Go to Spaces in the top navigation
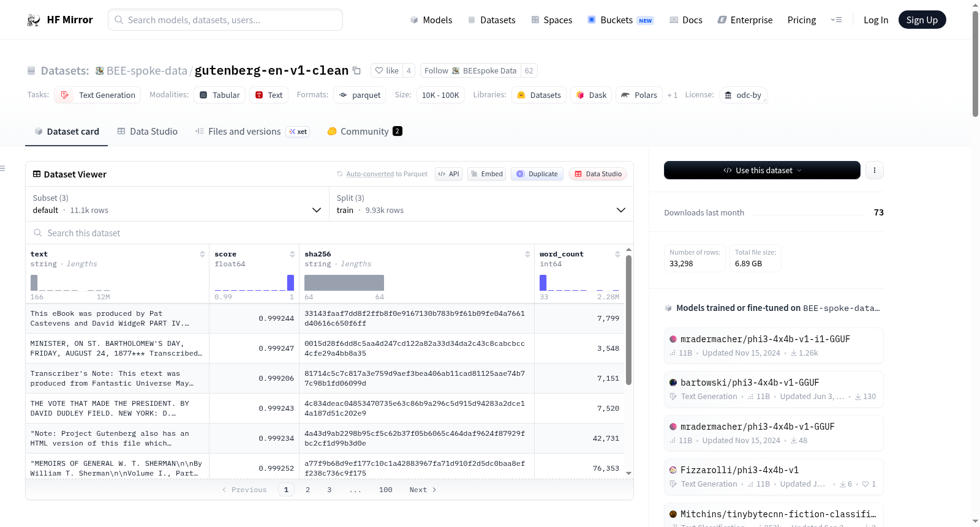Image resolution: width=980 pixels, height=527 pixels. 552,20
